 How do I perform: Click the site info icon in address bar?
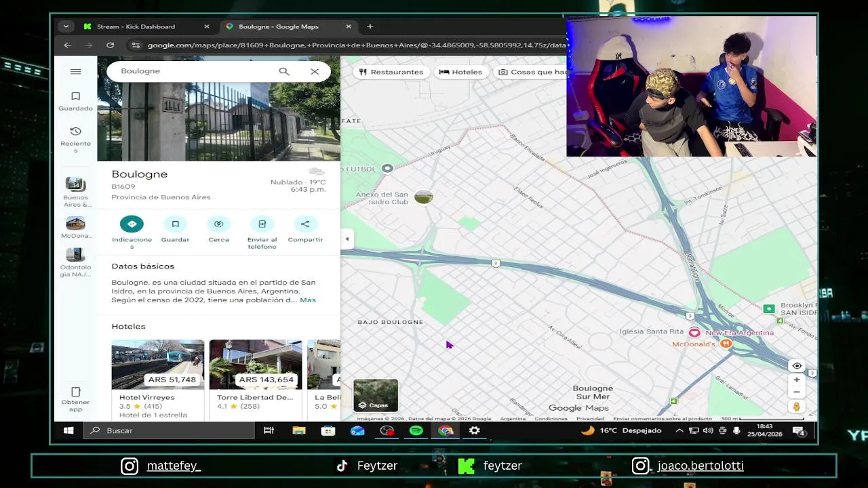tap(136, 45)
